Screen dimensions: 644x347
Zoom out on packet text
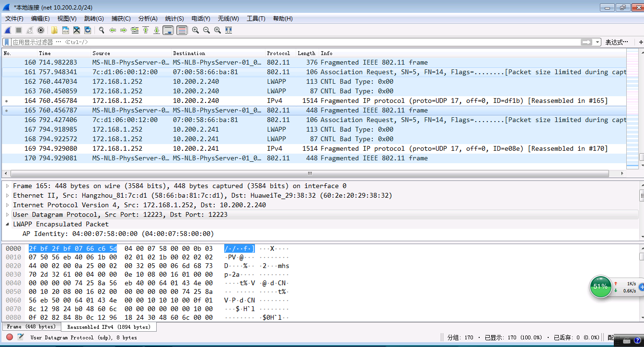pyautogui.click(x=207, y=30)
